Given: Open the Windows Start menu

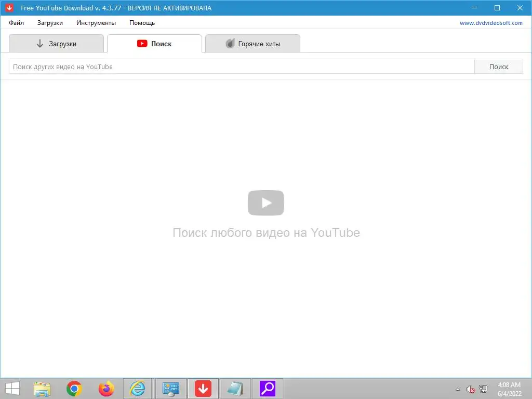Looking at the screenshot, I should pos(12,389).
